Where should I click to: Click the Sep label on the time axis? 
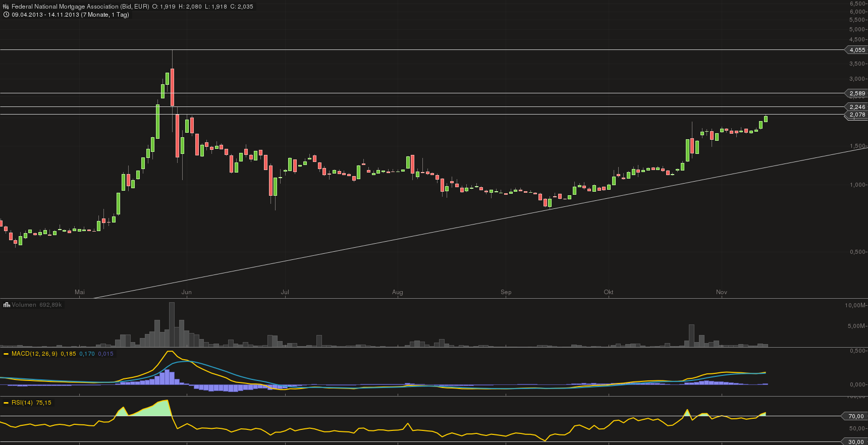pyautogui.click(x=506, y=292)
